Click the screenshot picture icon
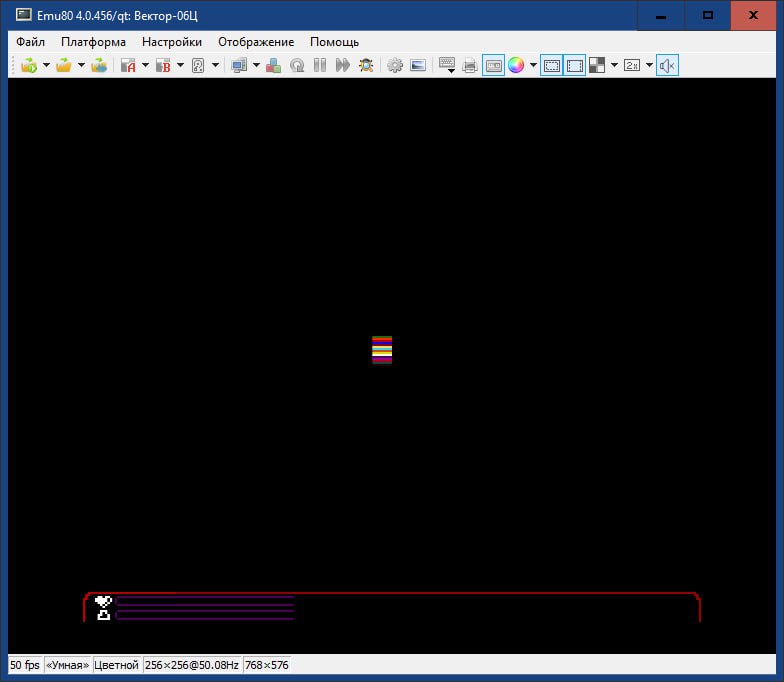This screenshot has height=682, width=784. (x=418, y=66)
